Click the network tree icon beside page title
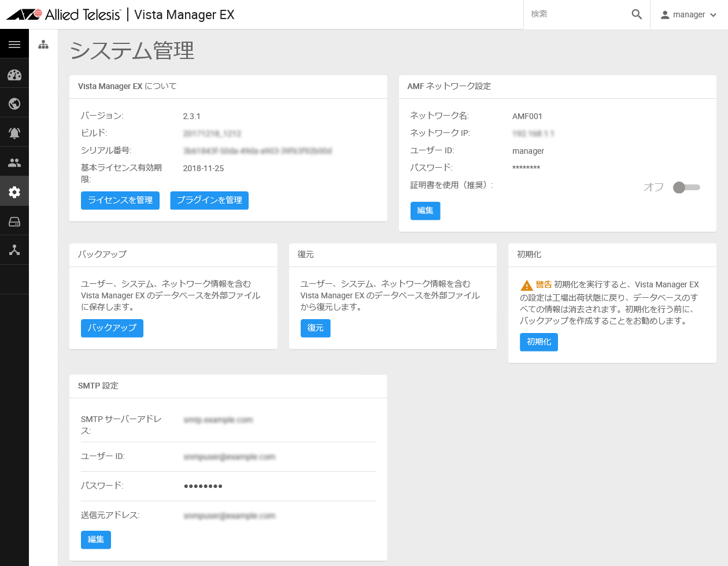Screen dimensions: 728x566 tap(43, 45)
